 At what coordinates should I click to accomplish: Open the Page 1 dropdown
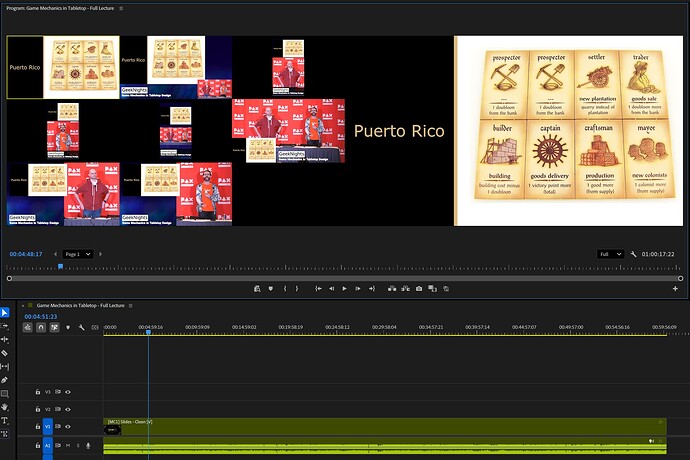(77, 254)
